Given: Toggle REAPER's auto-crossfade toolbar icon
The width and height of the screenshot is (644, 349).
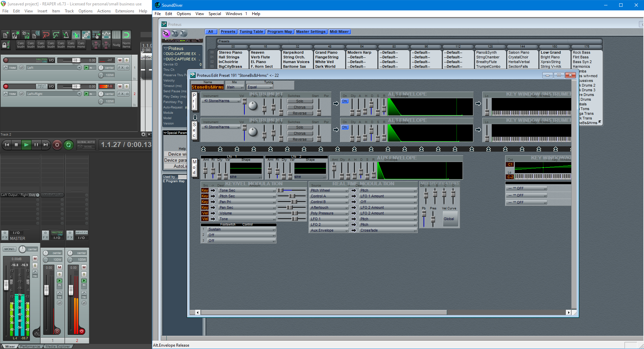Looking at the screenshot, I should pos(76,35).
